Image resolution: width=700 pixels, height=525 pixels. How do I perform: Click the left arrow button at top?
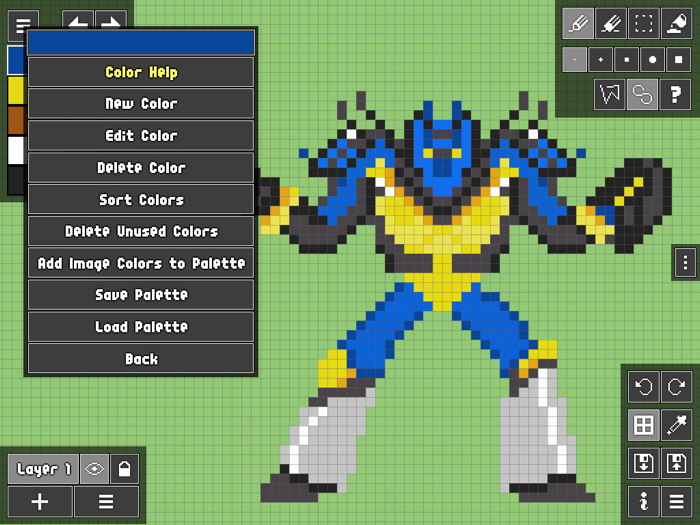tap(78, 20)
